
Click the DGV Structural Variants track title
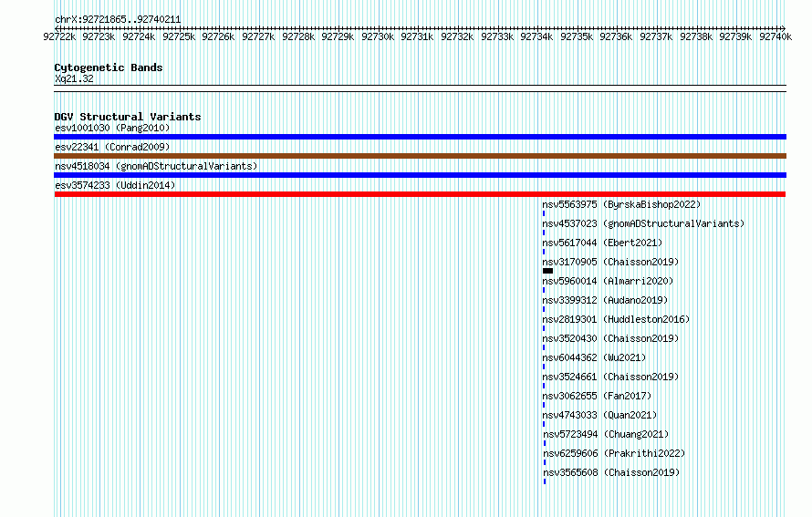pos(128,117)
